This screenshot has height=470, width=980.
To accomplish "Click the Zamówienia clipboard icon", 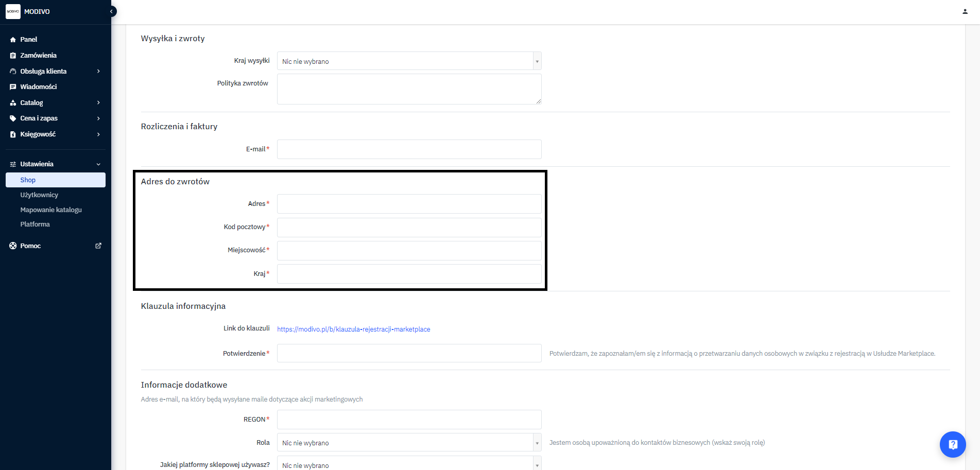I will click(13, 56).
